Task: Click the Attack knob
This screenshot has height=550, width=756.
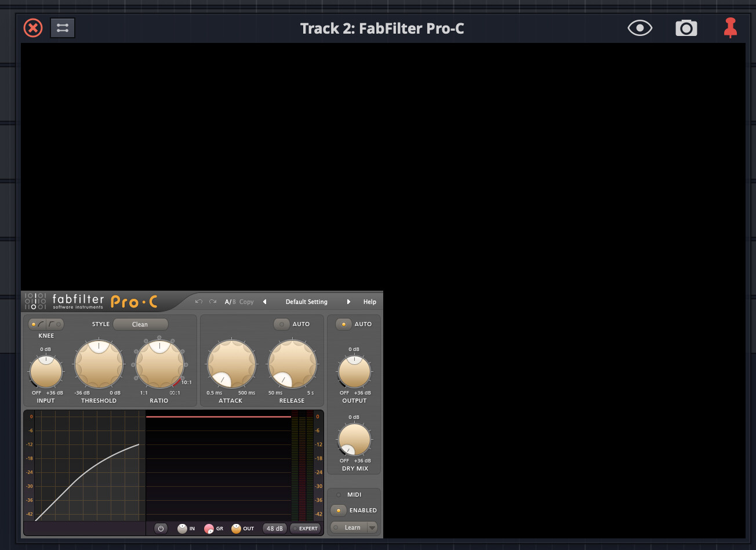Action: [x=231, y=364]
